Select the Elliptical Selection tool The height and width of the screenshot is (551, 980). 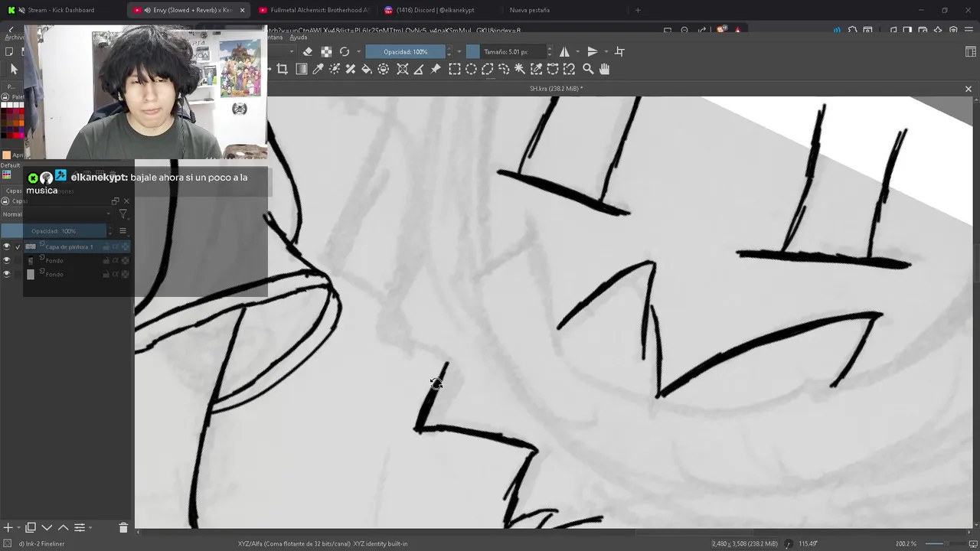[471, 69]
